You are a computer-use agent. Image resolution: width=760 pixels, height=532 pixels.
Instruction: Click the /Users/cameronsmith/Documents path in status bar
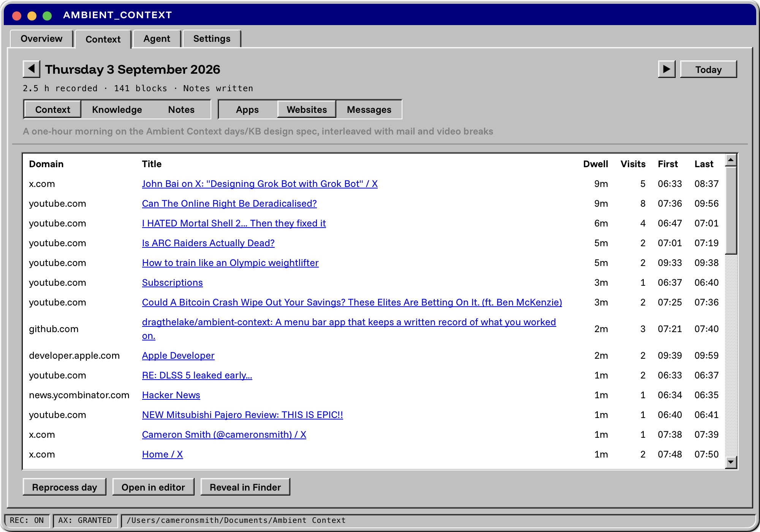236,520
